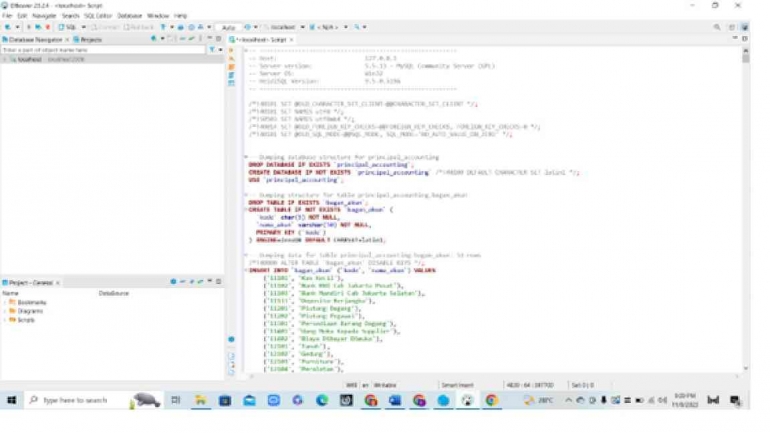Open Microsoft Edge from the taskbar
This screenshot has height=433, width=770.
tap(322, 400)
